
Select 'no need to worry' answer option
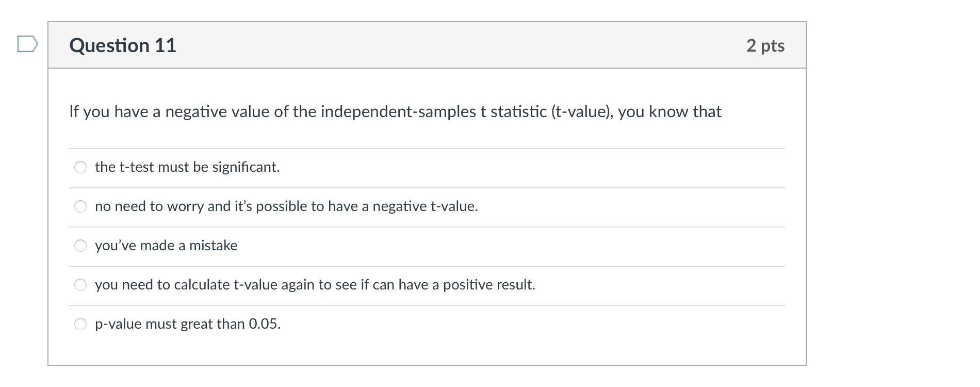[80, 206]
